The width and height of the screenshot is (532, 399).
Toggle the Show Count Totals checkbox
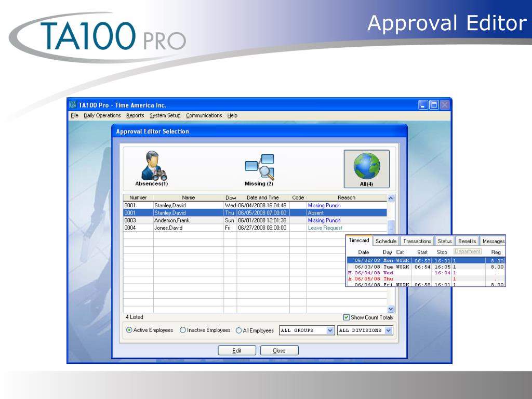(x=347, y=317)
